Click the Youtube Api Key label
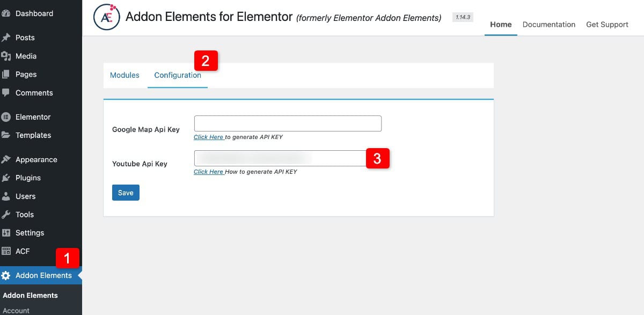Image resolution: width=644 pixels, height=315 pixels. coord(140,164)
